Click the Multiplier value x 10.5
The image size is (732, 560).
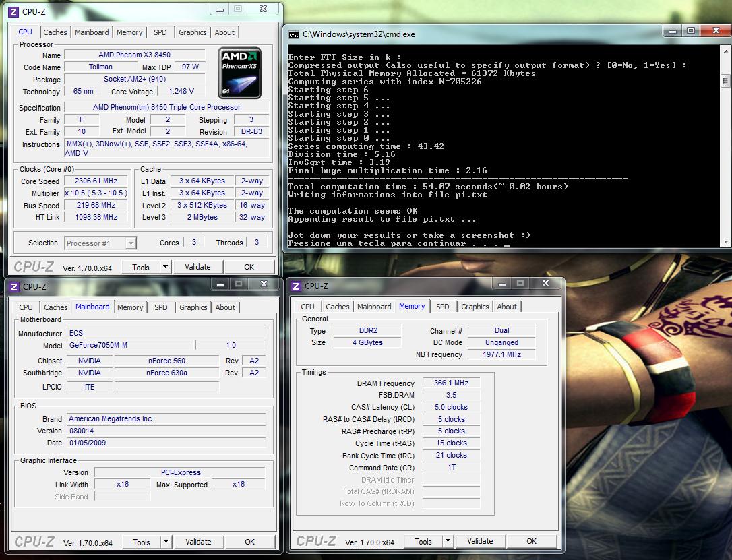[96, 193]
